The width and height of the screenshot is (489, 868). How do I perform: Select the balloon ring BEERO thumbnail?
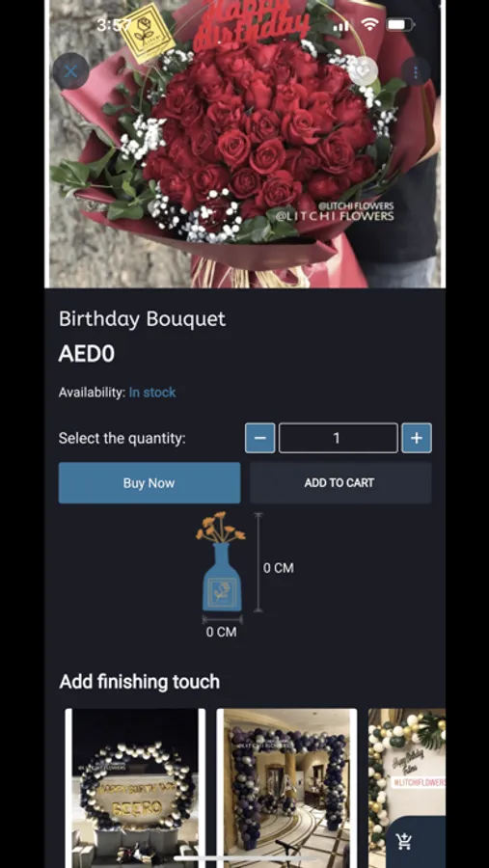pyautogui.click(x=135, y=788)
